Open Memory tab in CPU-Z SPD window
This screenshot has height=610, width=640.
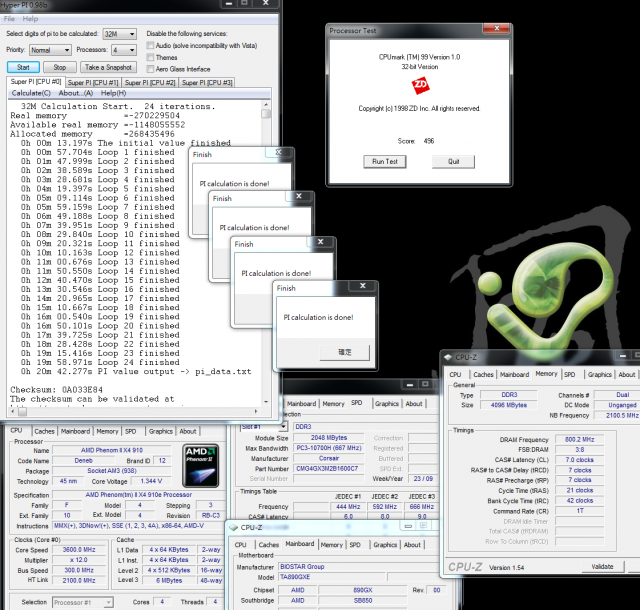(333, 403)
